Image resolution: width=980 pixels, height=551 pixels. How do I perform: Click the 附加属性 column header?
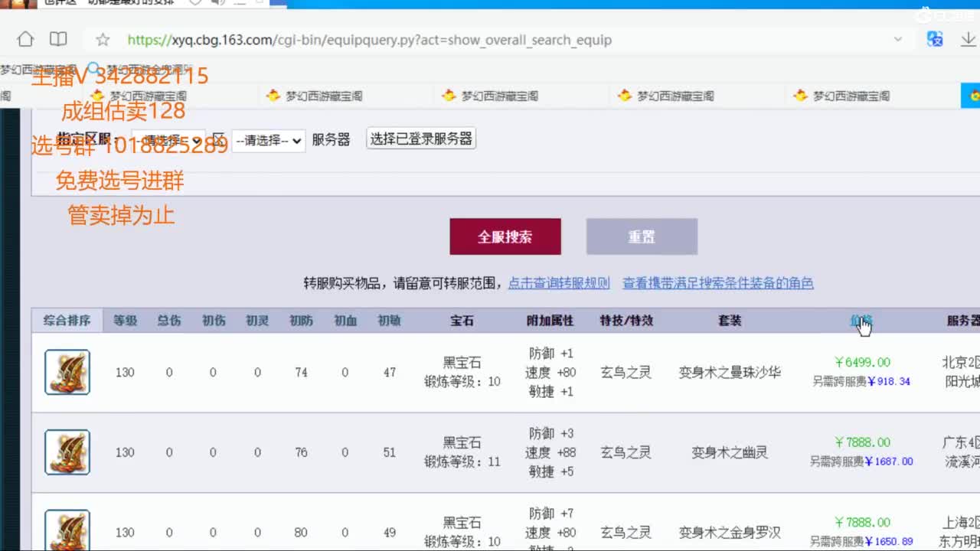point(550,321)
